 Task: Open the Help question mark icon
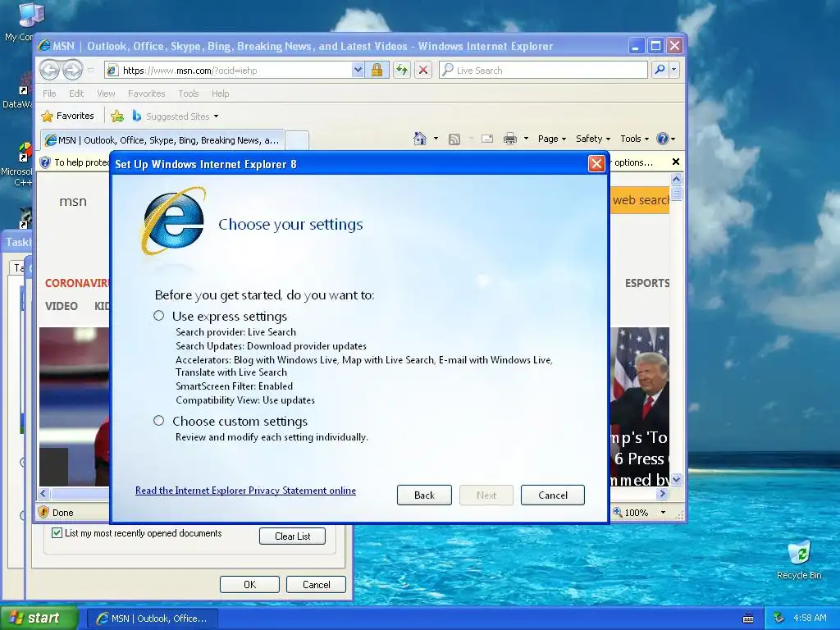pos(665,139)
